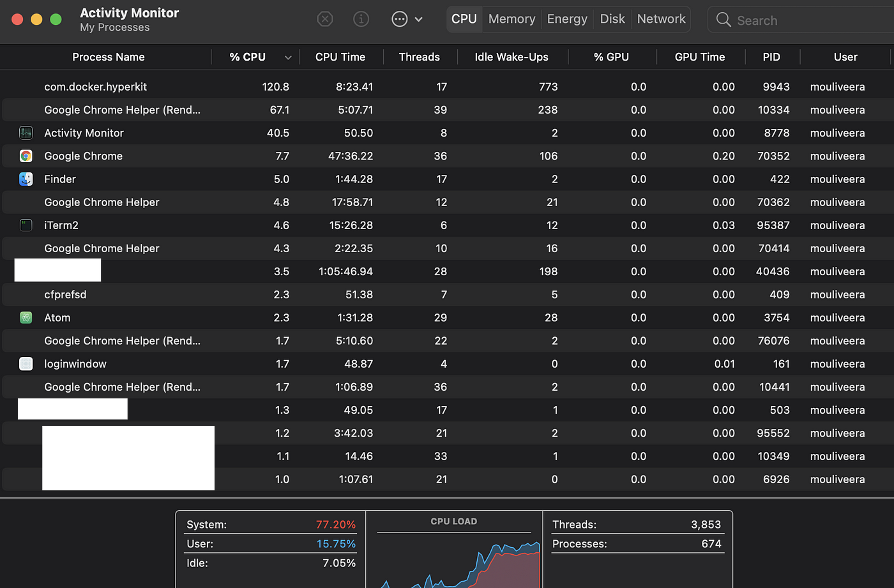This screenshot has width=894, height=588.
Task: Select the com.docker.hyperkit process row
Action: coord(447,86)
